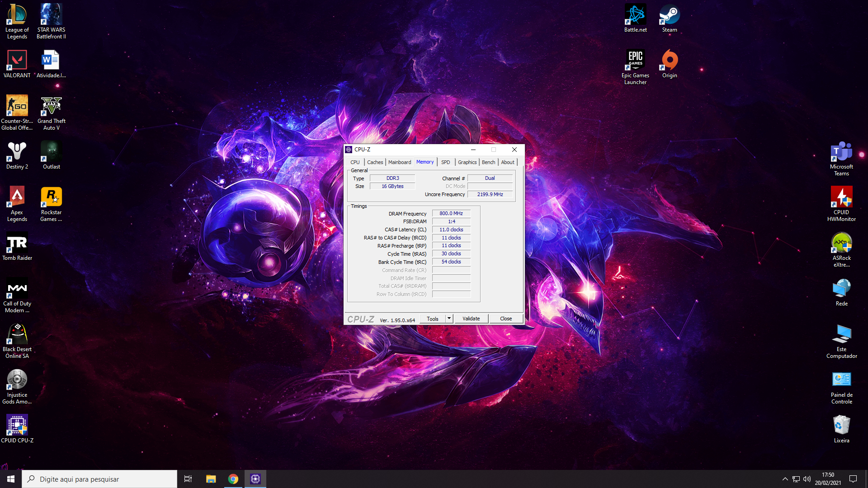Open File Explorer from taskbar
The image size is (868, 488).
pos(211,479)
